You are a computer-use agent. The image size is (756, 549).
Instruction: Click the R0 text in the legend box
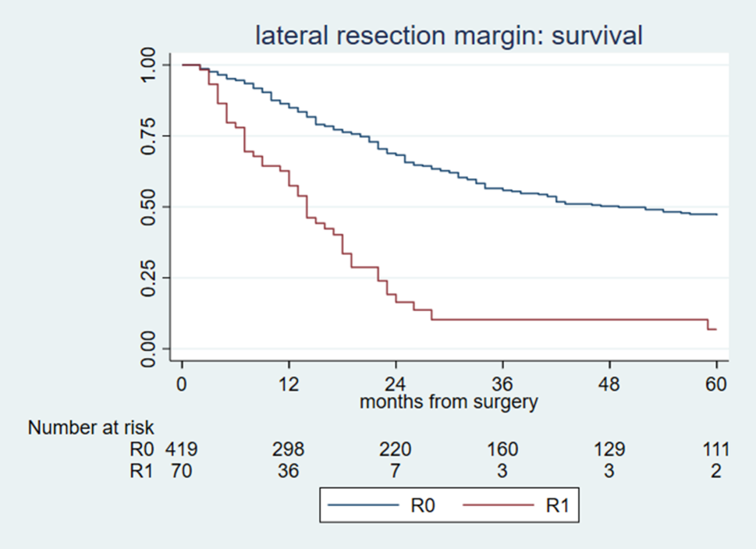(422, 506)
